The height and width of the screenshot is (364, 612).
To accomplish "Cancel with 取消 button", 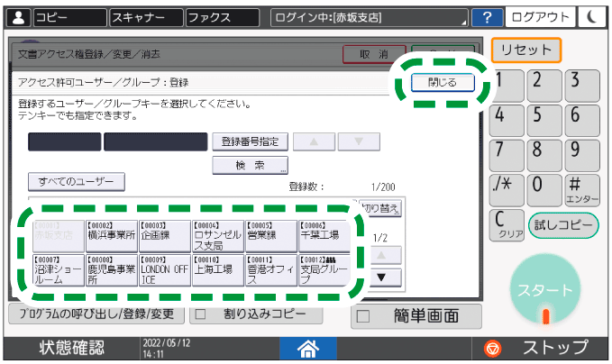I will [374, 54].
